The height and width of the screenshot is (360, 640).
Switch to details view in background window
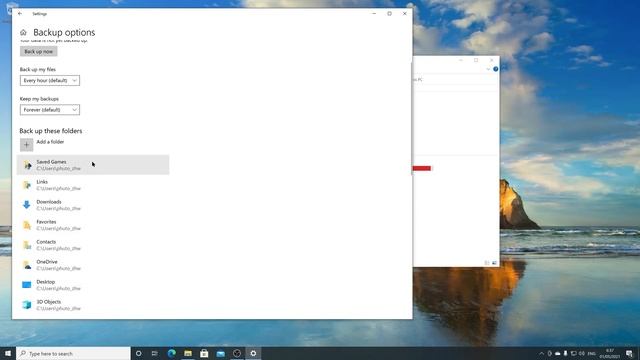click(487, 263)
